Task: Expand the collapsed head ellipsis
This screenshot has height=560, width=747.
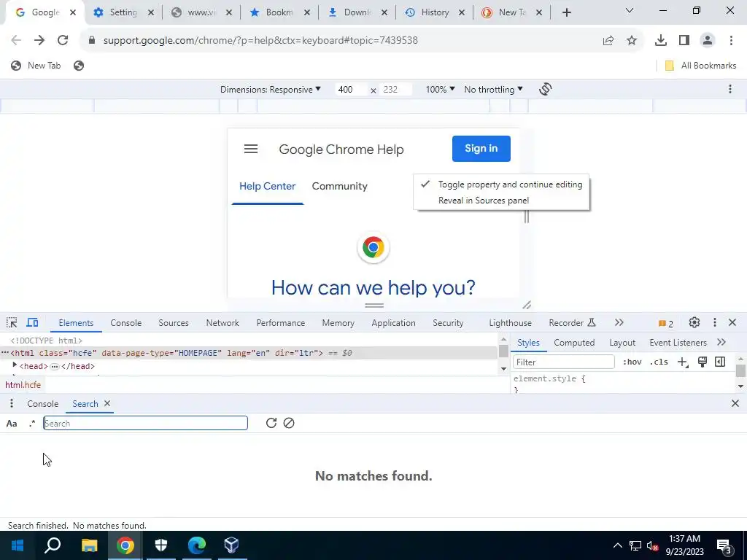Action: pos(55,366)
